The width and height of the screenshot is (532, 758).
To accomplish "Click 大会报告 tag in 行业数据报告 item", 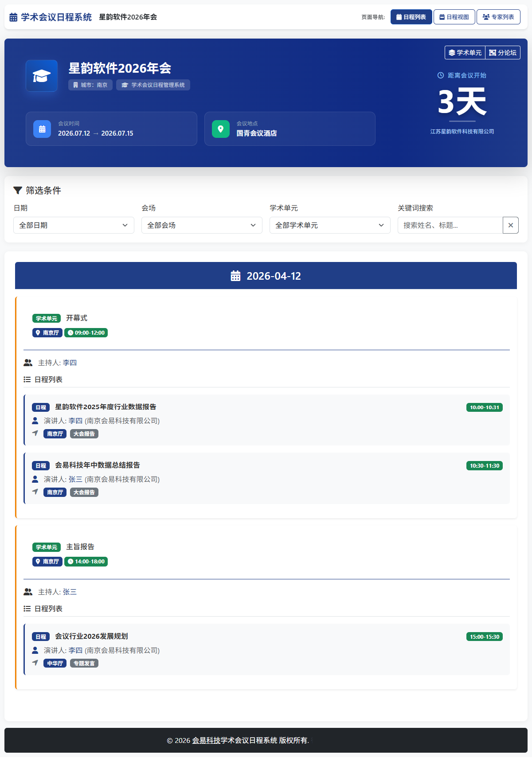I will pos(84,434).
